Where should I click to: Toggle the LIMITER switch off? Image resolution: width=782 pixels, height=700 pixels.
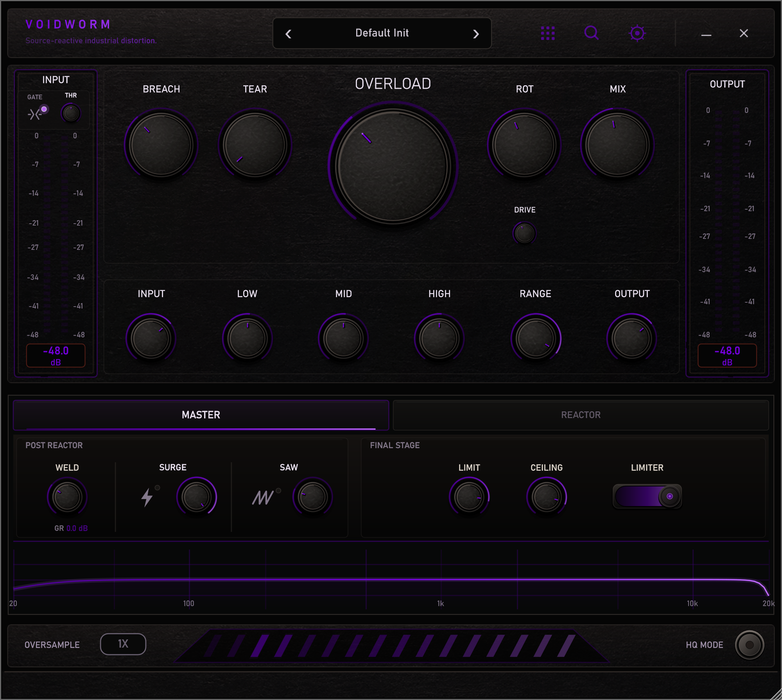(x=647, y=496)
